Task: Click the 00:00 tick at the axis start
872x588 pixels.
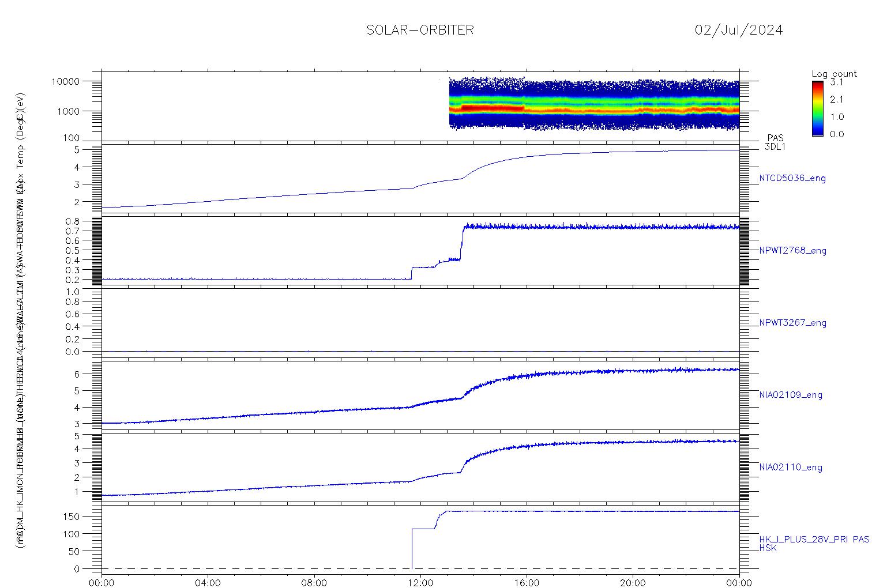Action: [x=102, y=583]
